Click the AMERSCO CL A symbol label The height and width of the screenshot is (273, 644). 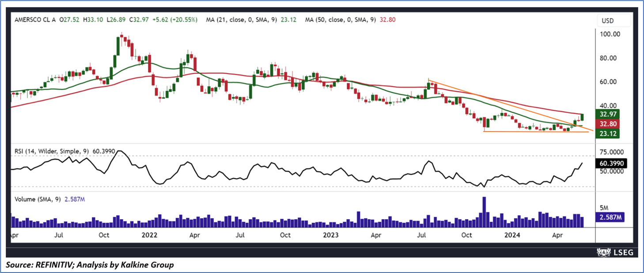click(x=35, y=19)
